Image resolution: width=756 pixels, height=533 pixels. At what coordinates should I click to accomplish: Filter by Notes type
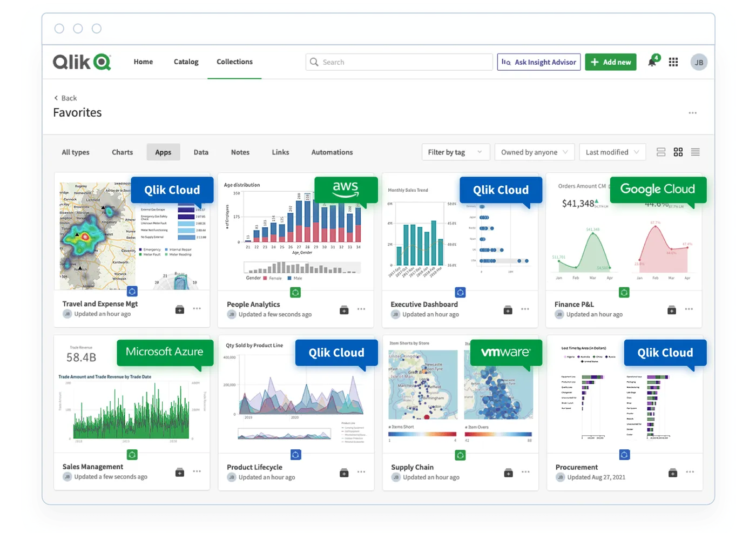[x=240, y=152]
